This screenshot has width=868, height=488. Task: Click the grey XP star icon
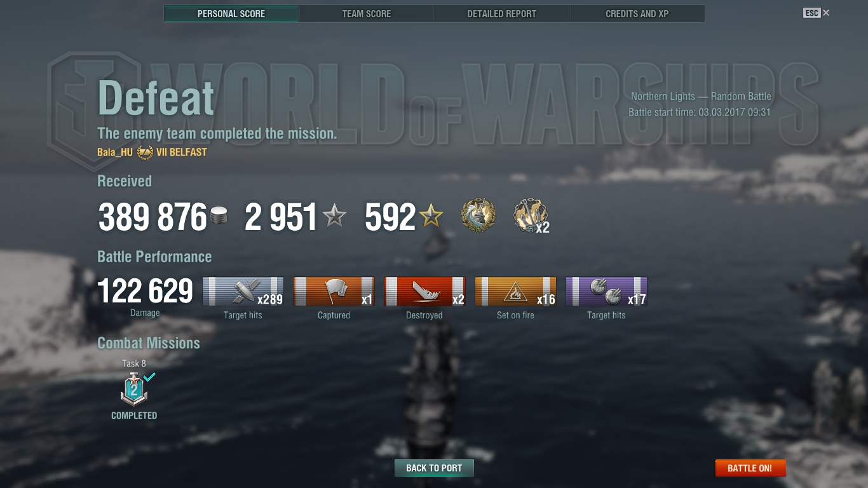click(x=334, y=216)
